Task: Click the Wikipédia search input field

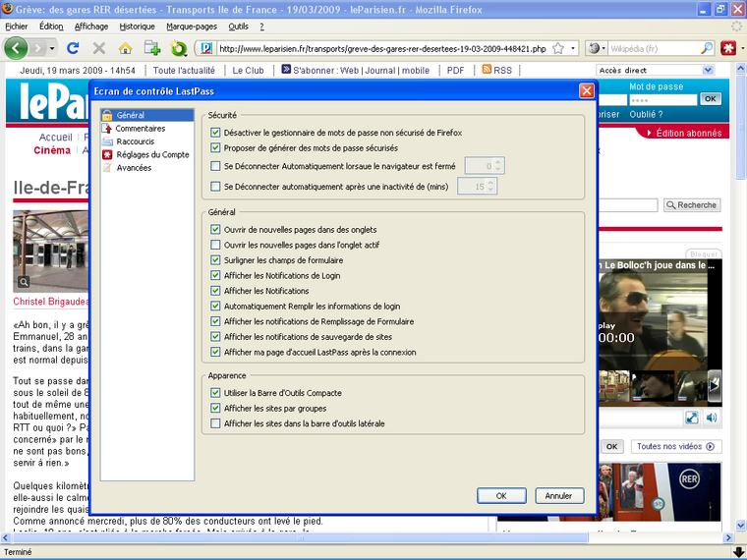Action: pos(654,48)
